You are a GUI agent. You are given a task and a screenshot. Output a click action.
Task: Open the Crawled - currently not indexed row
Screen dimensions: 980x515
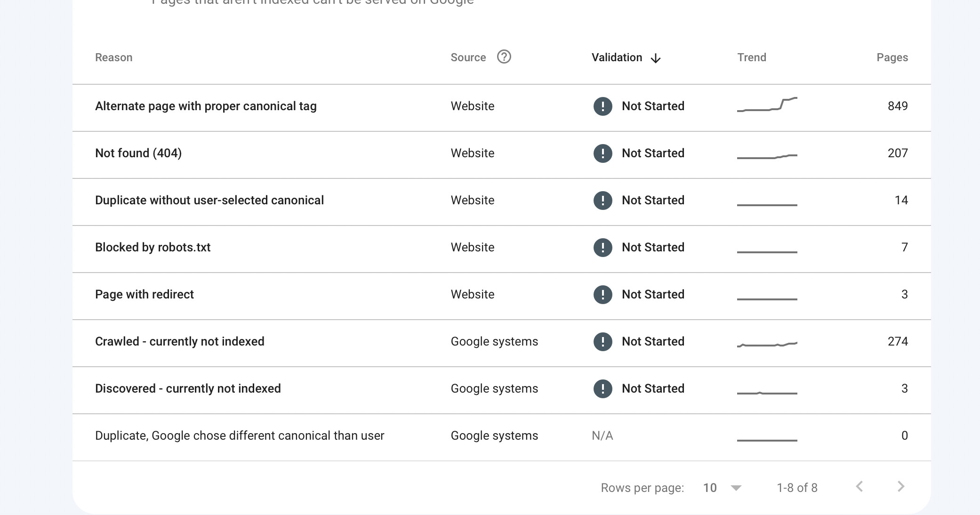179,342
